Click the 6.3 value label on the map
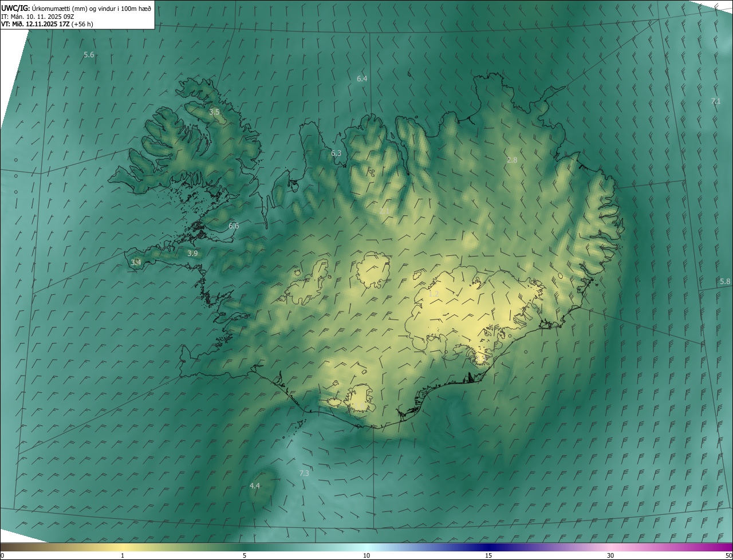 coord(336,153)
